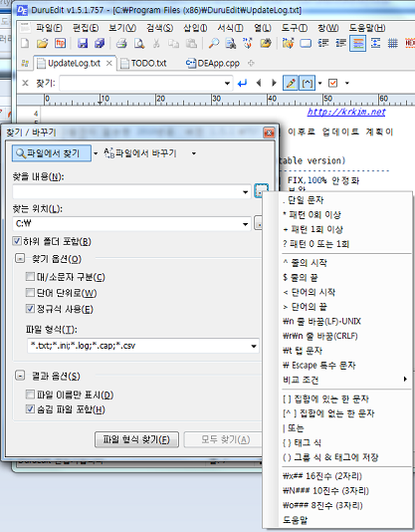
Task: Open the 검색(S) menu
Action: (x=159, y=28)
